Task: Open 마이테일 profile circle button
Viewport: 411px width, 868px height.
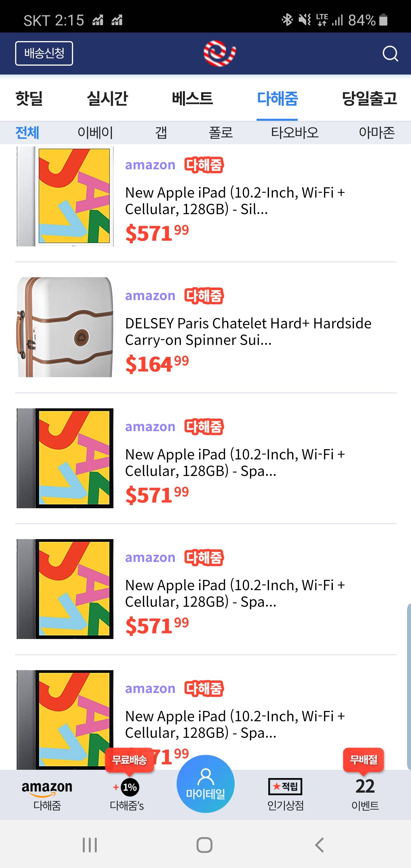Action: click(205, 784)
